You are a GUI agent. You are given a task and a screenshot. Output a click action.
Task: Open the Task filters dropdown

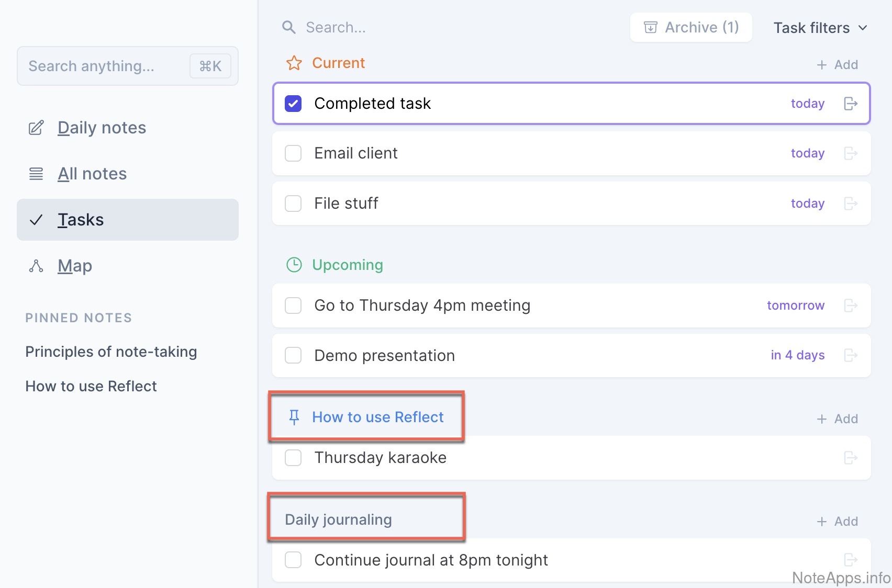point(820,28)
